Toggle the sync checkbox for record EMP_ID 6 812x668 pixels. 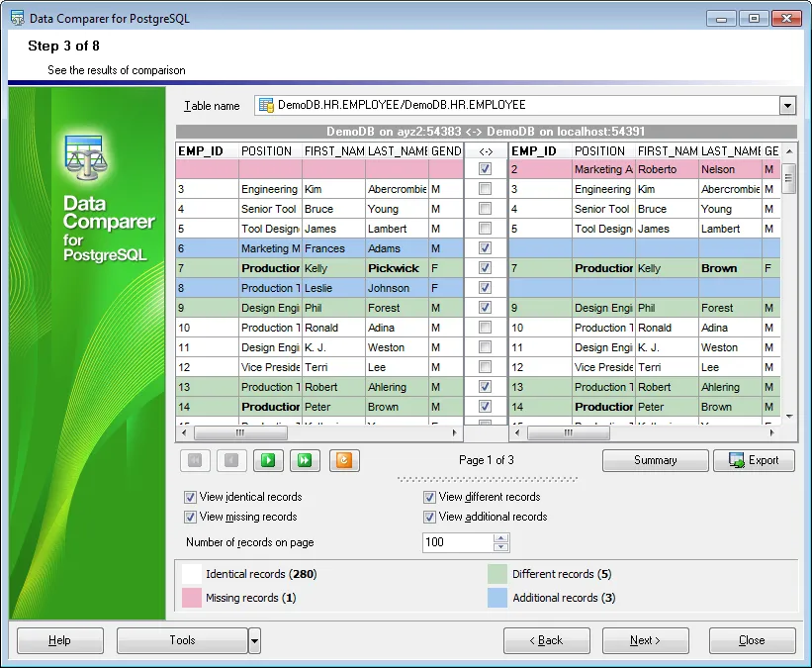tap(484, 248)
